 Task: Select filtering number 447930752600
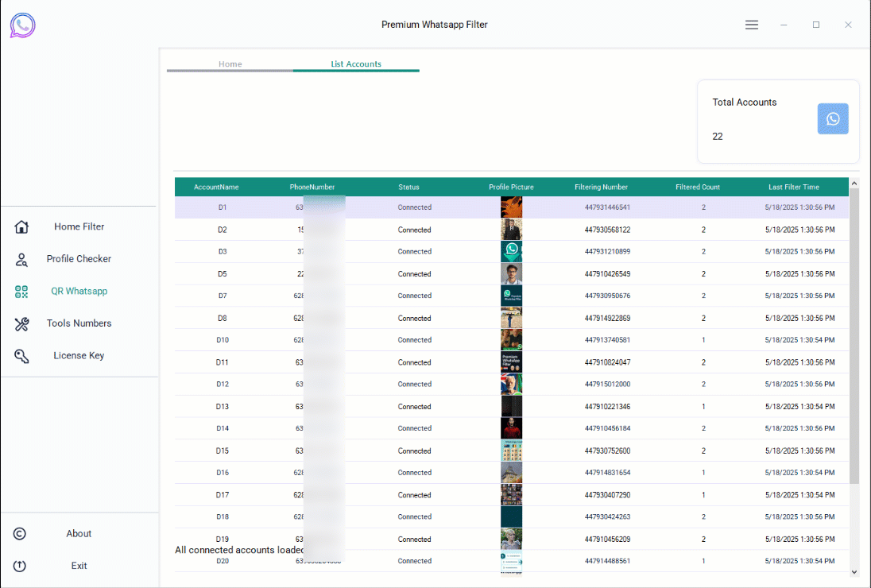click(x=607, y=451)
